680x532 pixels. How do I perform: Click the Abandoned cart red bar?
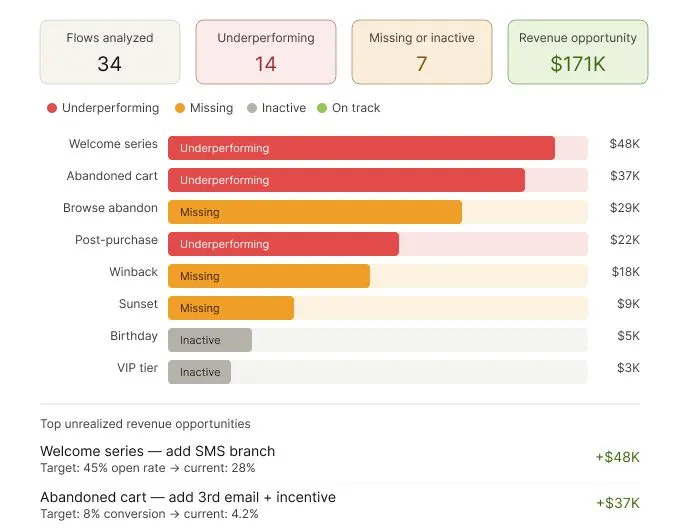(347, 180)
